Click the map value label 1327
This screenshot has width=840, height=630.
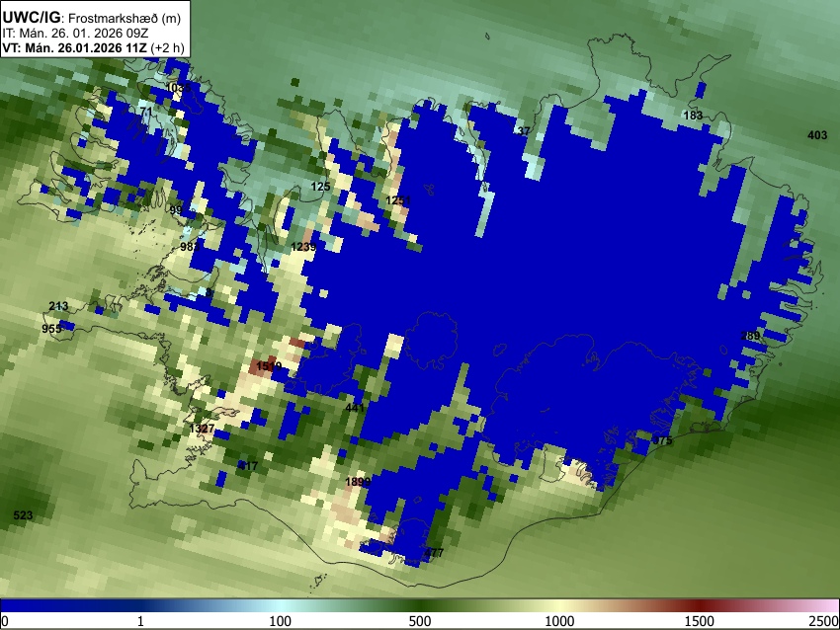point(202,429)
